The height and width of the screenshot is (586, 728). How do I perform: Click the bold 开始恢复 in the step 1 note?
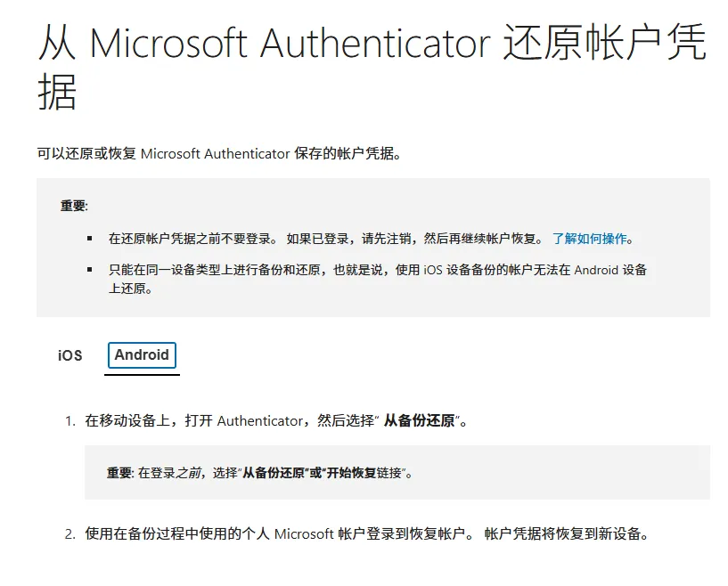pyautogui.click(x=341, y=473)
